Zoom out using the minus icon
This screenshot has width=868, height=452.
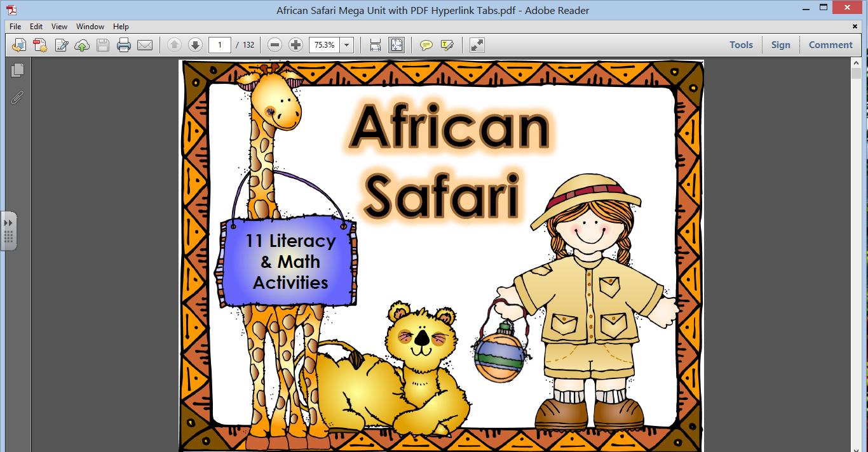point(275,44)
